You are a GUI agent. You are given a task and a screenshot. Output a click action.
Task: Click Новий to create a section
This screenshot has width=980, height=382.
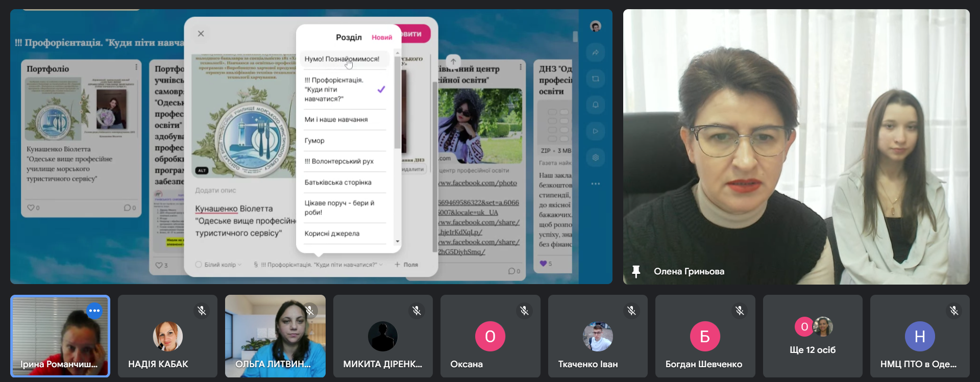381,38
